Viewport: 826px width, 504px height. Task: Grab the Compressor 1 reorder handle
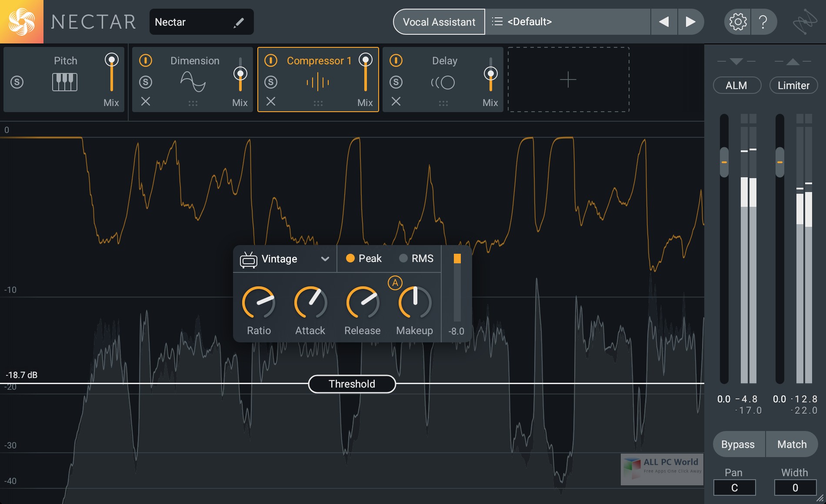tap(318, 103)
